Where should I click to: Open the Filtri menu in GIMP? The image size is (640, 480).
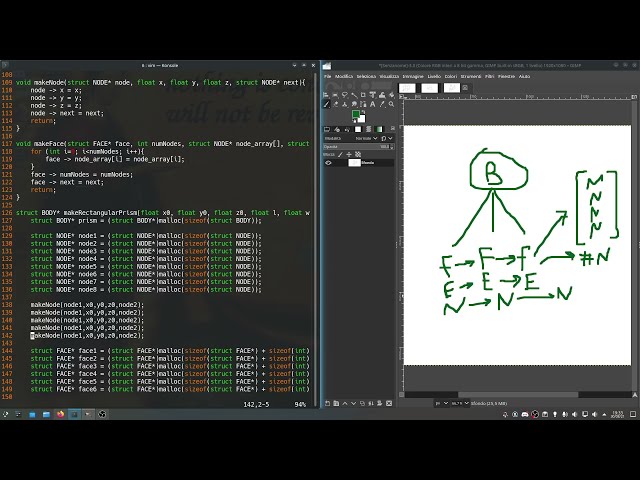pos(489,76)
